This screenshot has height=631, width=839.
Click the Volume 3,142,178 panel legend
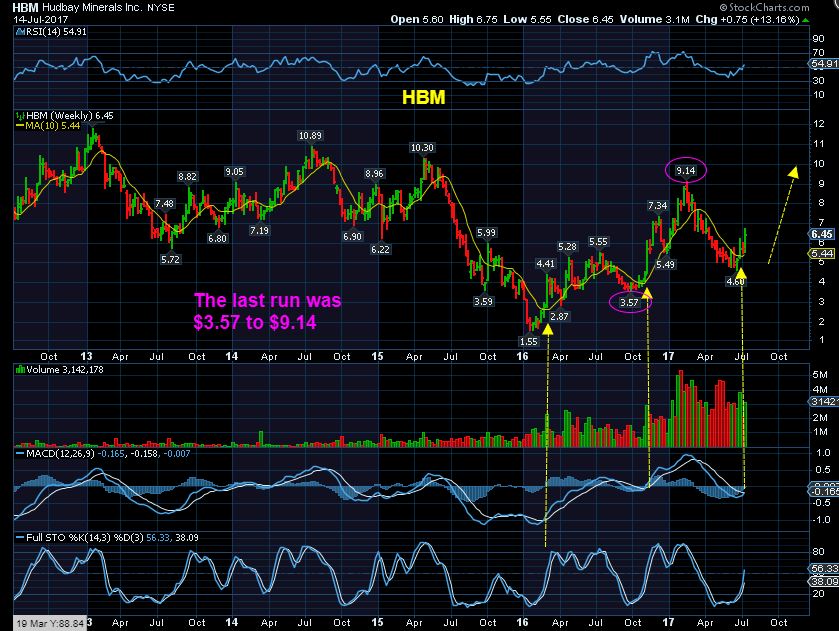point(65,370)
